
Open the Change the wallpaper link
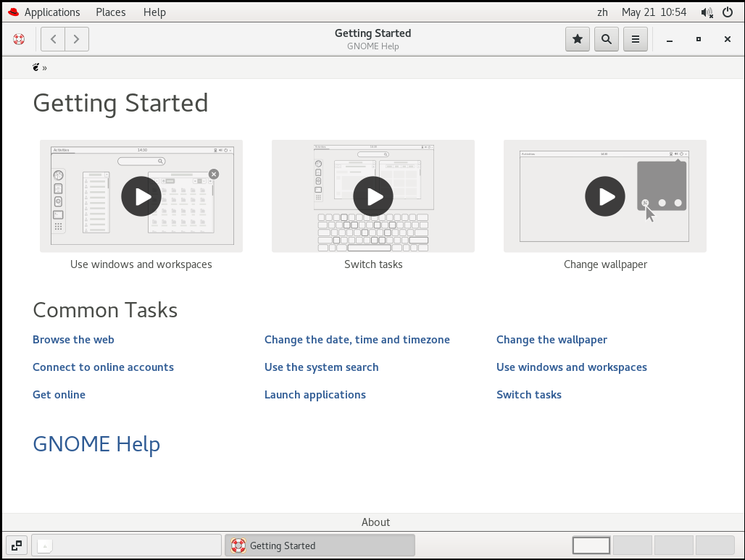click(552, 340)
